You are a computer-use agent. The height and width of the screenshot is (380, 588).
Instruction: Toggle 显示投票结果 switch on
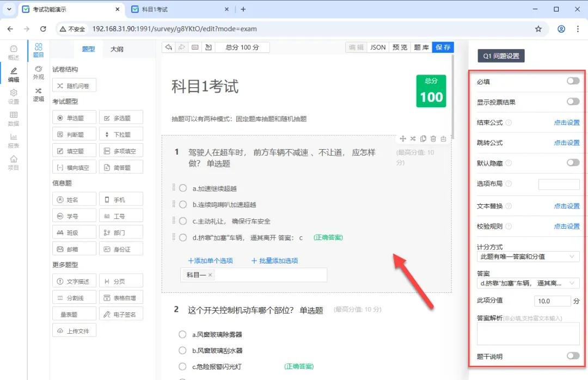pyautogui.click(x=573, y=102)
